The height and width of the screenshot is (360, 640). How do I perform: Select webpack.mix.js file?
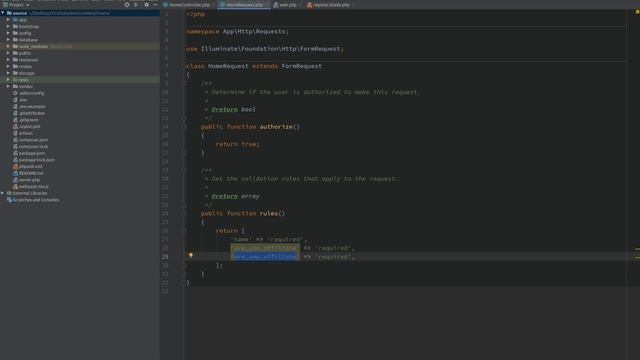[x=31, y=187]
